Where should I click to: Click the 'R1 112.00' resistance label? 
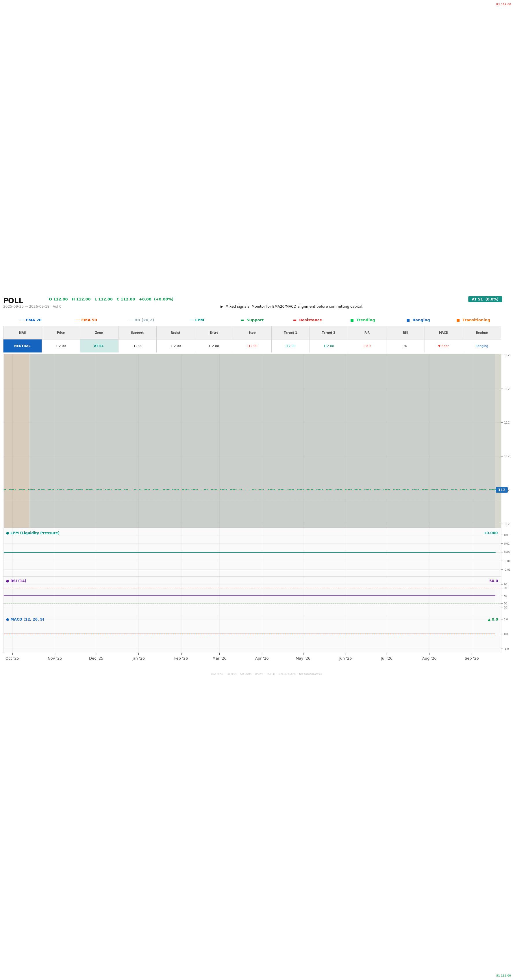pyautogui.click(x=503, y=5)
